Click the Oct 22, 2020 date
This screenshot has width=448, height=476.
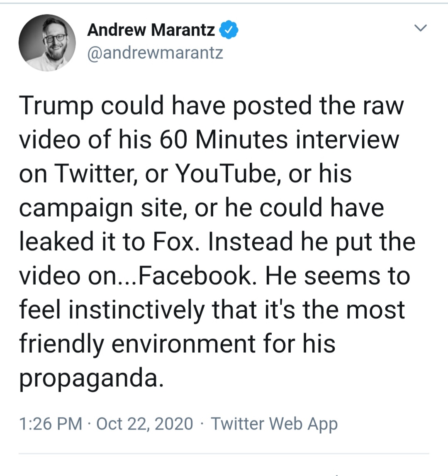pos(145,423)
